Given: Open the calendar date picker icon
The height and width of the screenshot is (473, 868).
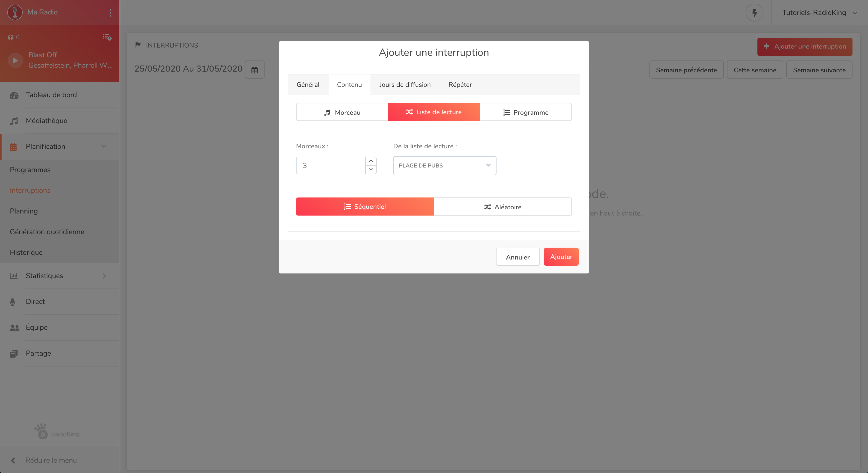Looking at the screenshot, I should click(254, 70).
